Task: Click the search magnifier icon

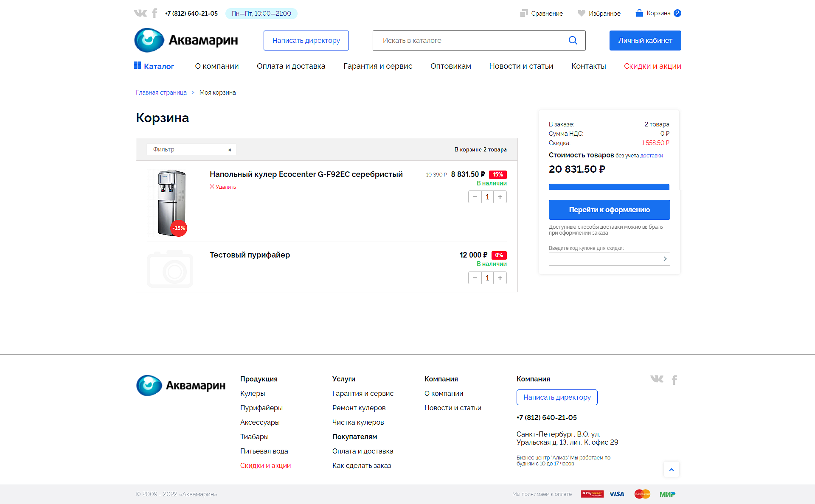Action: point(573,40)
